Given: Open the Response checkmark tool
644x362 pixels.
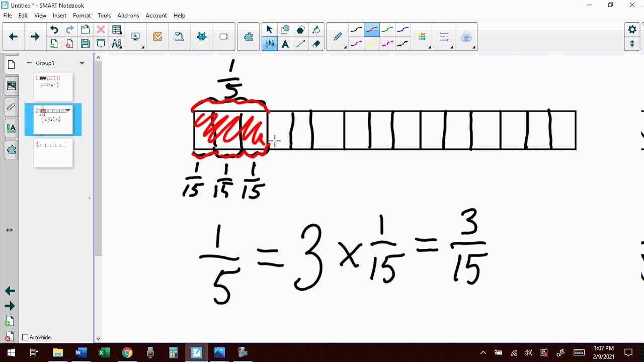Looking at the screenshot, I should (x=157, y=37).
